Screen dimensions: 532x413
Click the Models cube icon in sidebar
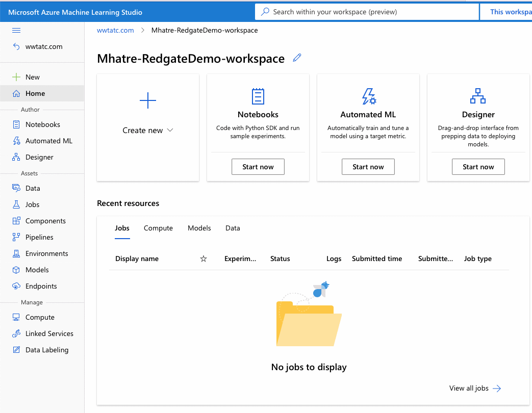[16, 270]
